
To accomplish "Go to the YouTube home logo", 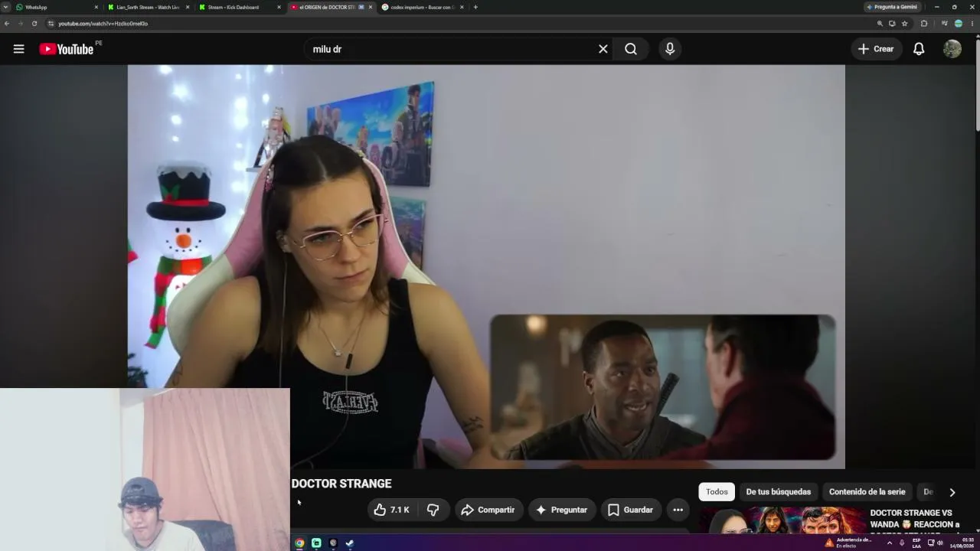I will [x=67, y=49].
